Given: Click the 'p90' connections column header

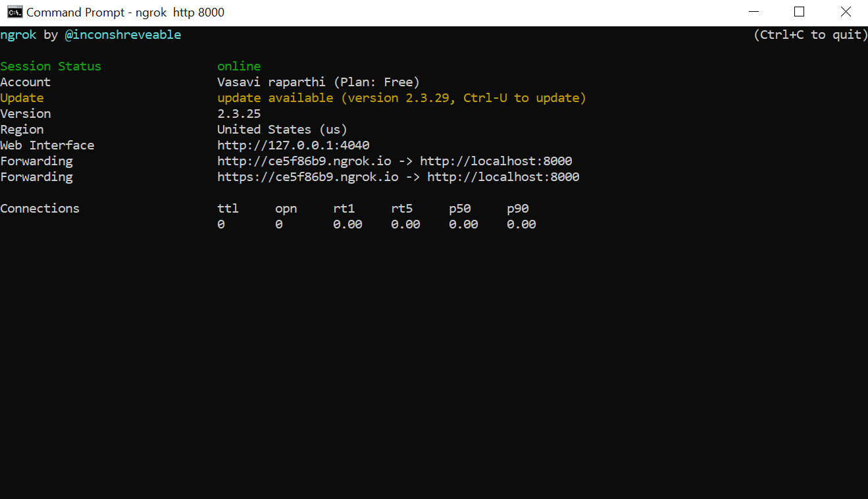Looking at the screenshot, I should (518, 209).
